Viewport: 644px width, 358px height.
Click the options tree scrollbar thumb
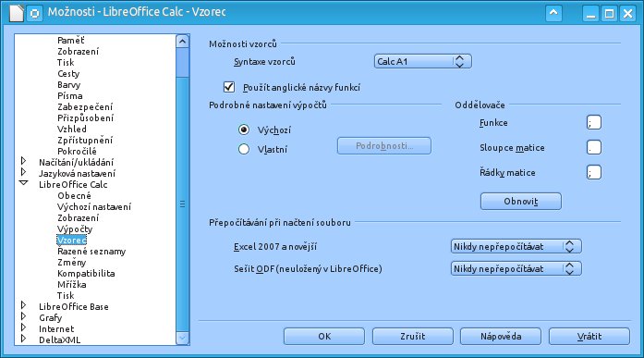pos(182,204)
